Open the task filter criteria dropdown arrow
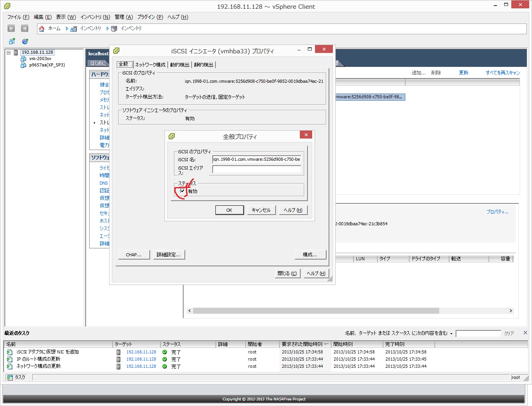The image size is (532, 406). (x=451, y=334)
